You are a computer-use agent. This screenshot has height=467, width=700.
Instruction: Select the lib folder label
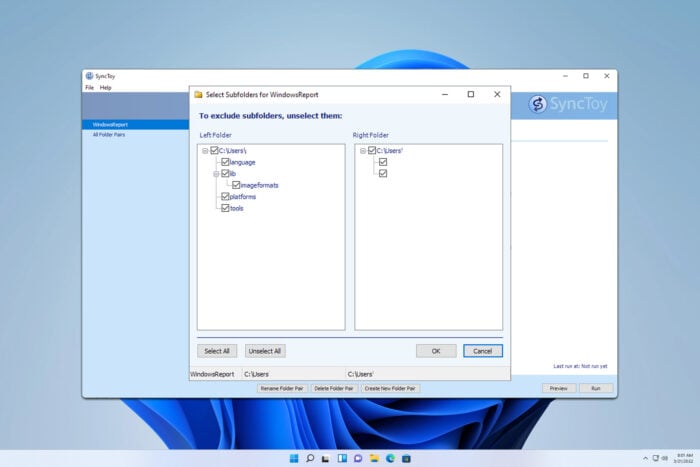233,173
